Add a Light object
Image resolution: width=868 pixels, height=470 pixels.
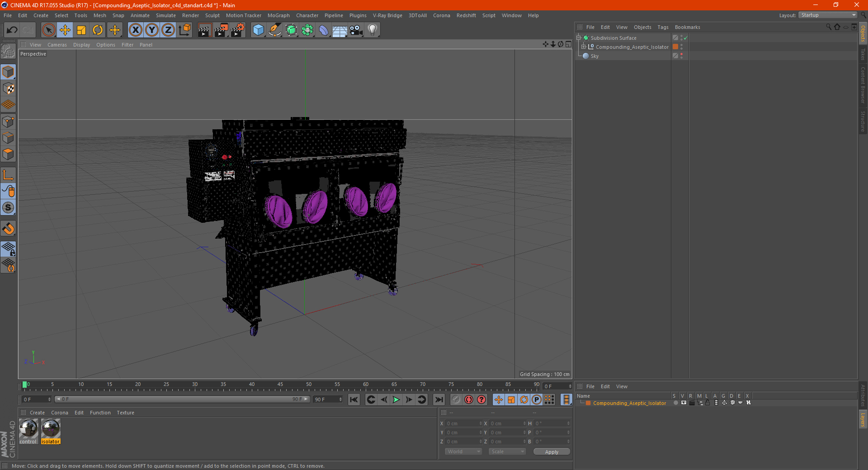pyautogui.click(x=372, y=30)
